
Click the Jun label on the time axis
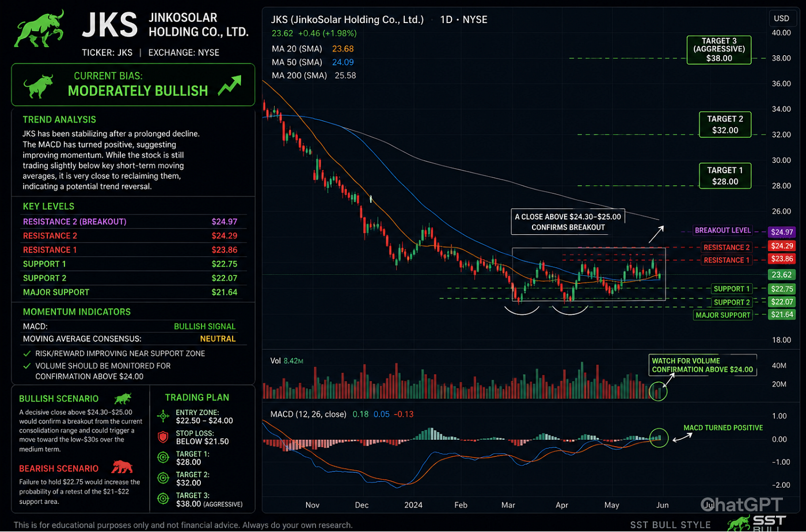tap(663, 505)
